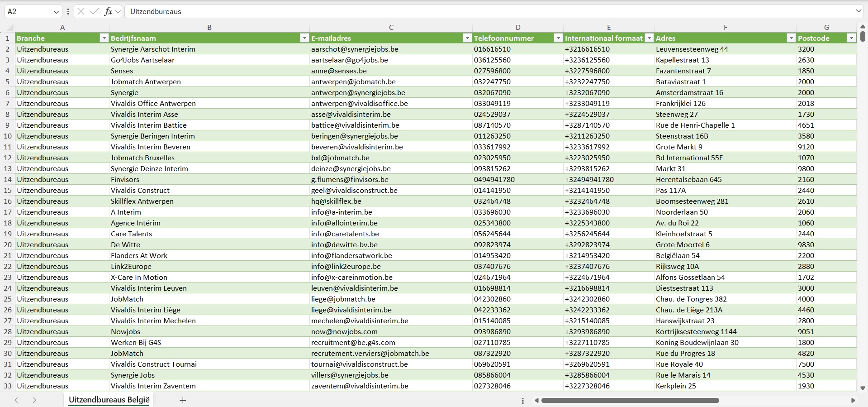Open the E-mailadres filter dropdown
Screen dimensions: 868x407
tap(467, 38)
